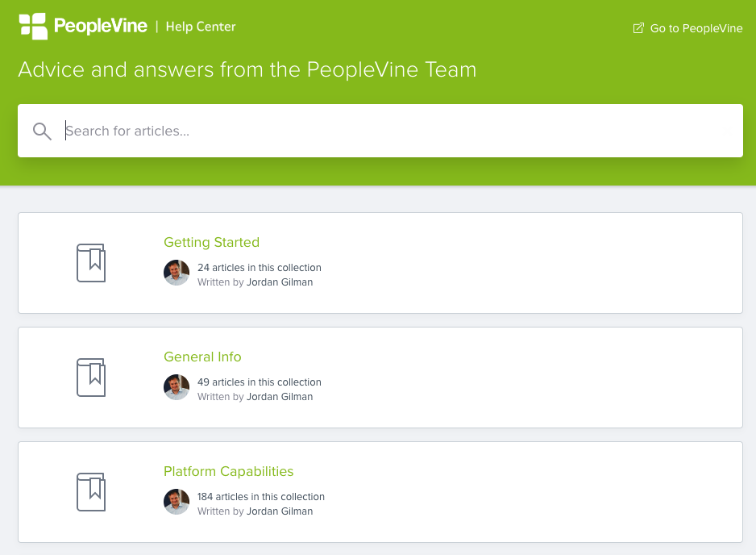Image resolution: width=756 pixels, height=555 pixels.
Task: Click the bookmark icon for Platform Capabilities
Action: point(91,492)
